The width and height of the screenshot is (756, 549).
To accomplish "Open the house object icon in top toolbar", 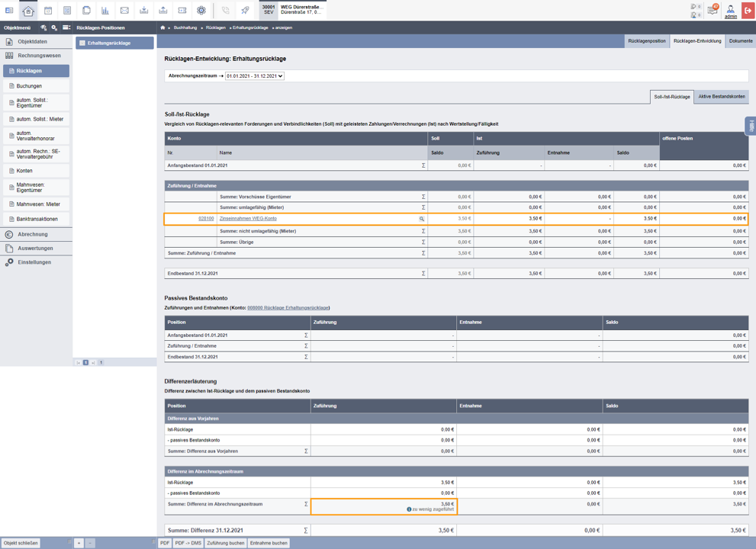I will coord(28,10).
